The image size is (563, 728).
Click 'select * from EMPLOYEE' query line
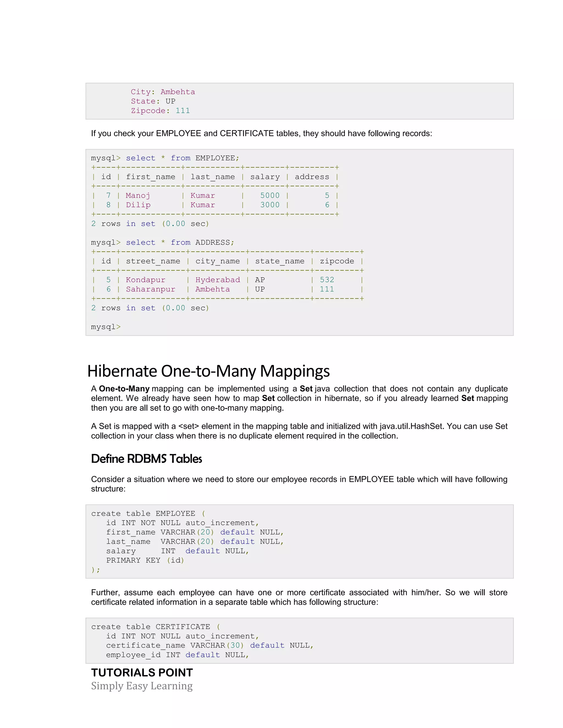[x=165, y=158]
